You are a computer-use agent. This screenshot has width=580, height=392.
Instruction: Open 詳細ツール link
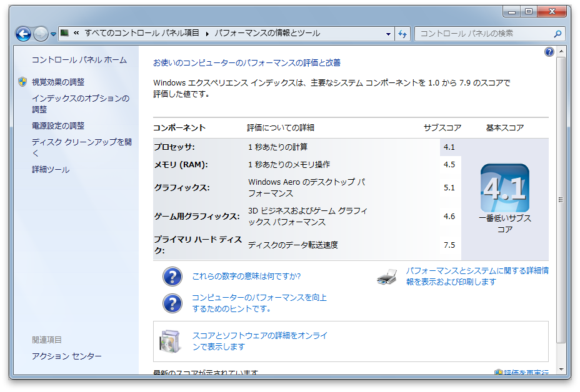51,170
